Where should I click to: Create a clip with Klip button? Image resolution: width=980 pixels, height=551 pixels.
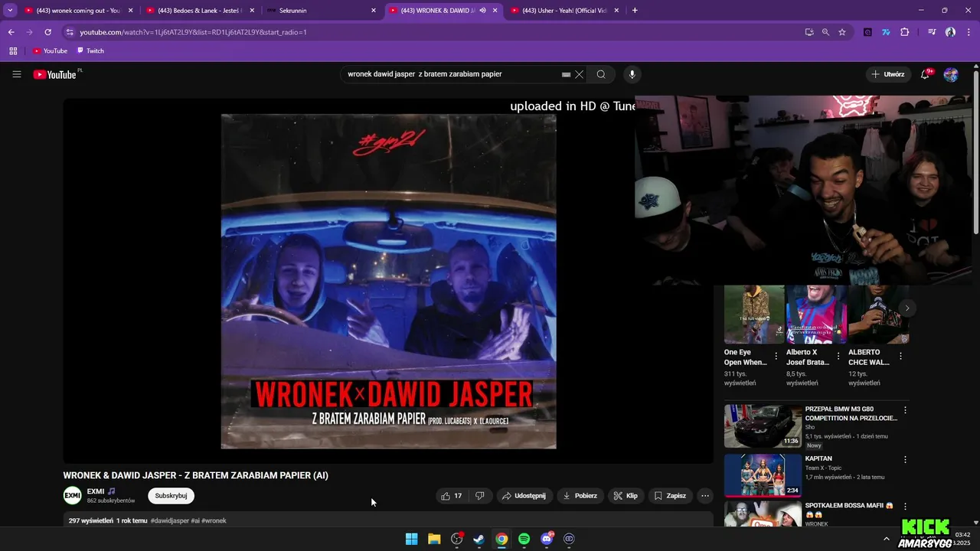(626, 496)
